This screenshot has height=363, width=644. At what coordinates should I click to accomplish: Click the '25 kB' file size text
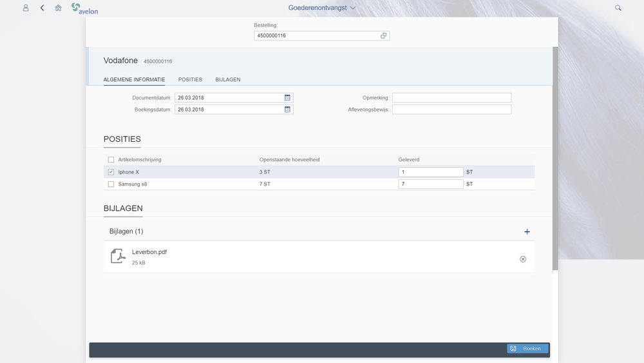(x=138, y=262)
